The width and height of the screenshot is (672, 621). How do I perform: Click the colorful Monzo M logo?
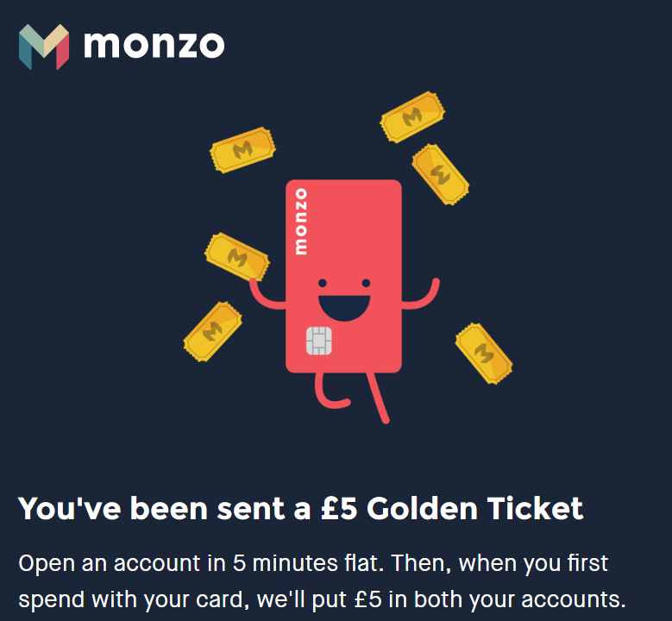[x=44, y=47]
